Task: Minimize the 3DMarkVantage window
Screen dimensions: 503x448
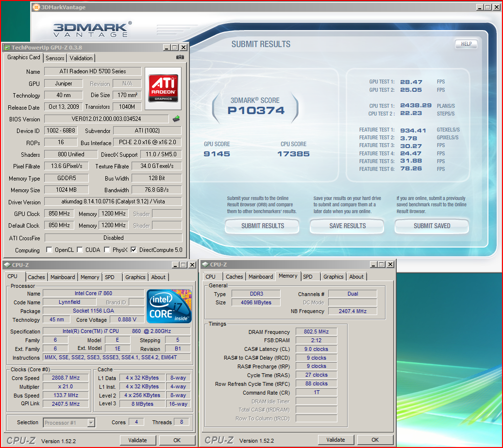Action: tap(480, 7)
